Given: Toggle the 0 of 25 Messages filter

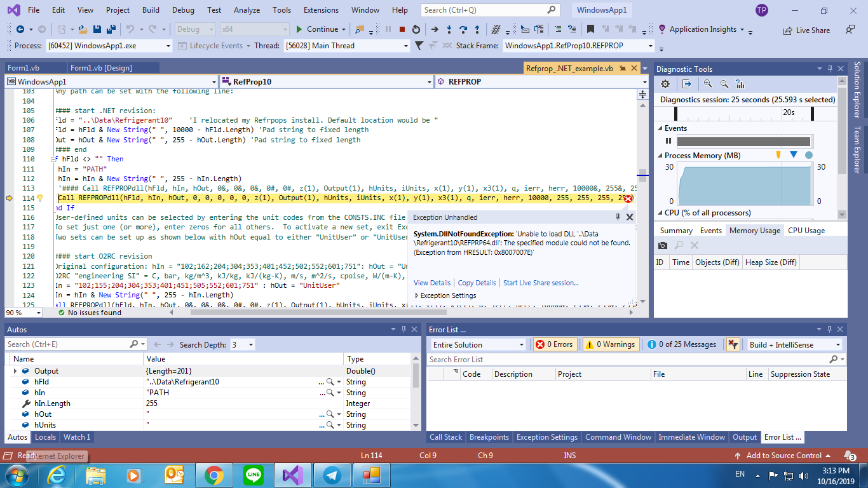Looking at the screenshot, I should coord(682,344).
